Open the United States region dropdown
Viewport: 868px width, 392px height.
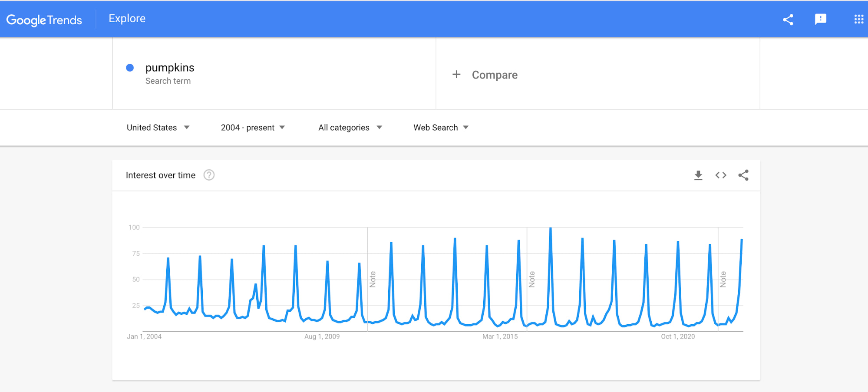(158, 128)
